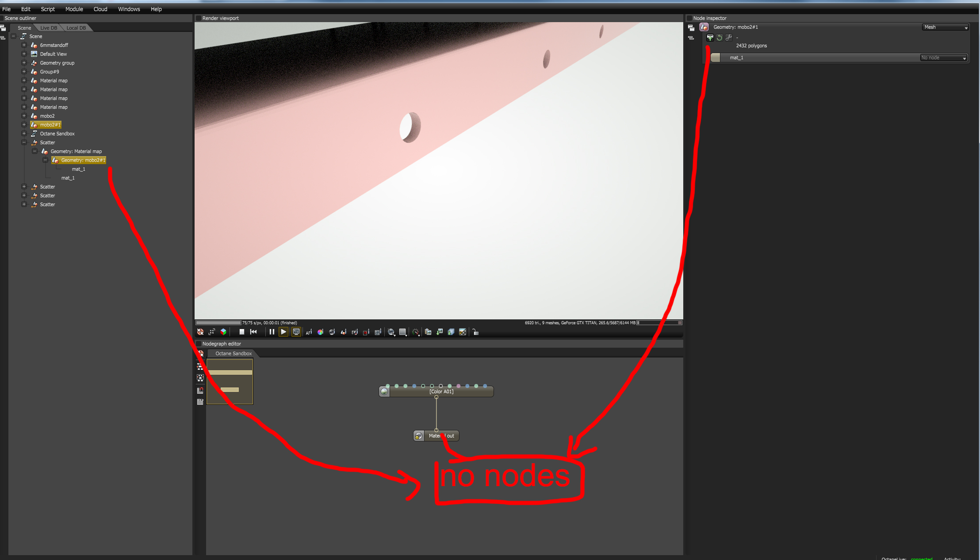This screenshot has height=560, width=980.
Task: Select the white balance picker
Action: [320, 332]
